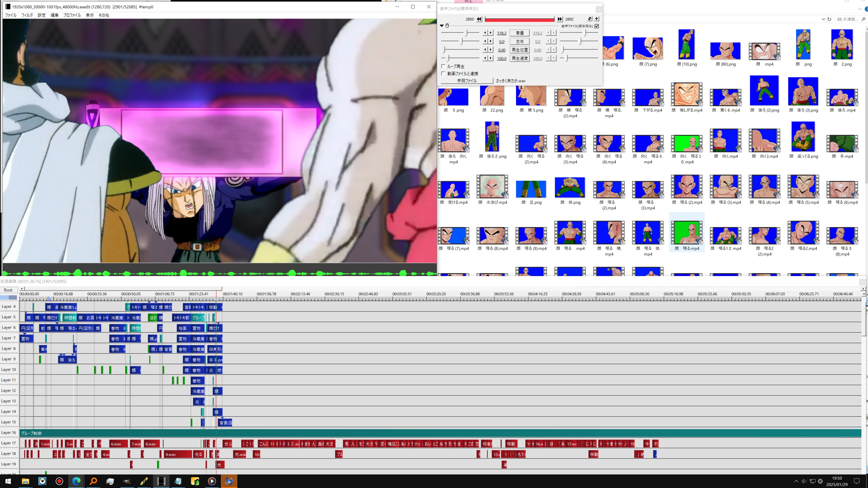Image resolution: width=868 pixels, height=488 pixels.
Task: Click the system monitor taskbar icon
Action: pyautogui.click(x=110, y=481)
